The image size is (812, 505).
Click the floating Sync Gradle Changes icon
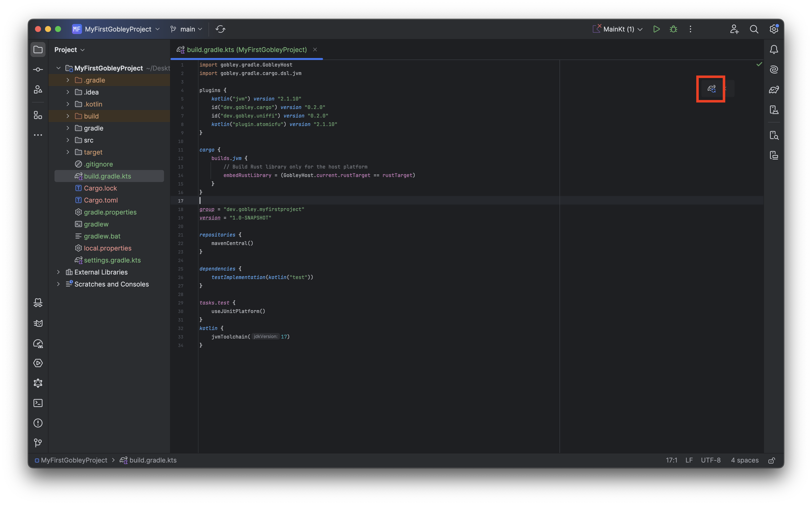711,89
